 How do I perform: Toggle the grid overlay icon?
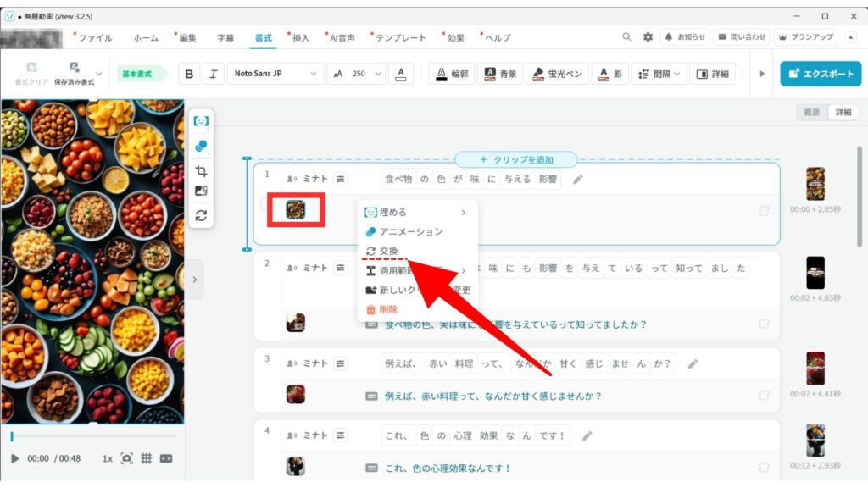pos(146,458)
